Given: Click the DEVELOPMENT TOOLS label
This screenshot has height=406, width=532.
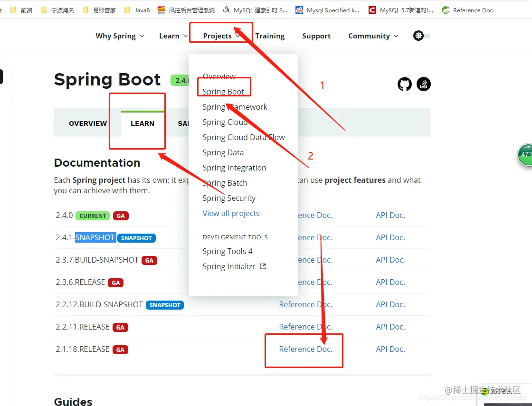Looking at the screenshot, I should (235, 237).
